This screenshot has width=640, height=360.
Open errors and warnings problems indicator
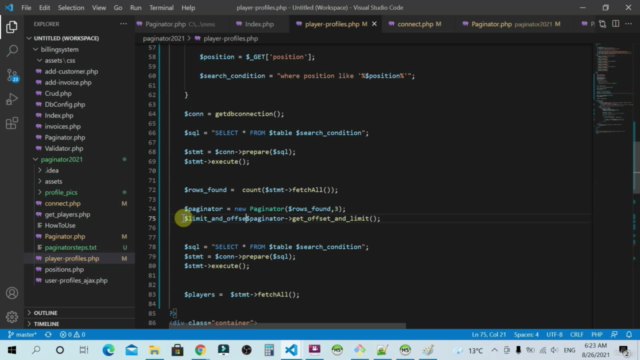[72, 335]
